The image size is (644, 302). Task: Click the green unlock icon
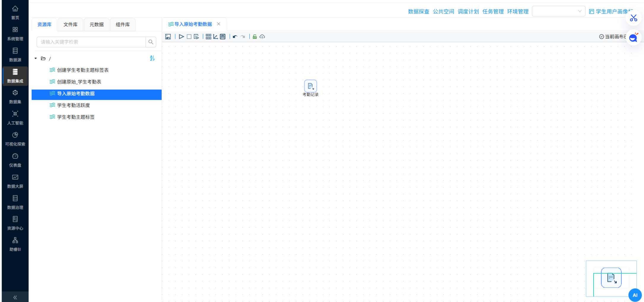[x=255, y=37]
